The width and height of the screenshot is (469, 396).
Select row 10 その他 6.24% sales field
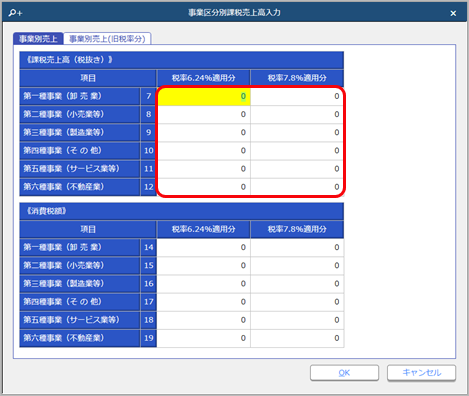click(203, 151)
